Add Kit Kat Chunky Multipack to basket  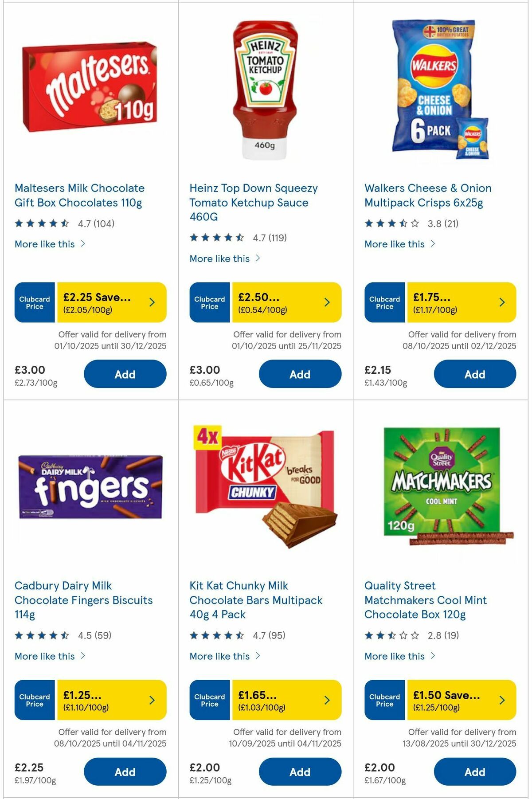click(300, 772)
